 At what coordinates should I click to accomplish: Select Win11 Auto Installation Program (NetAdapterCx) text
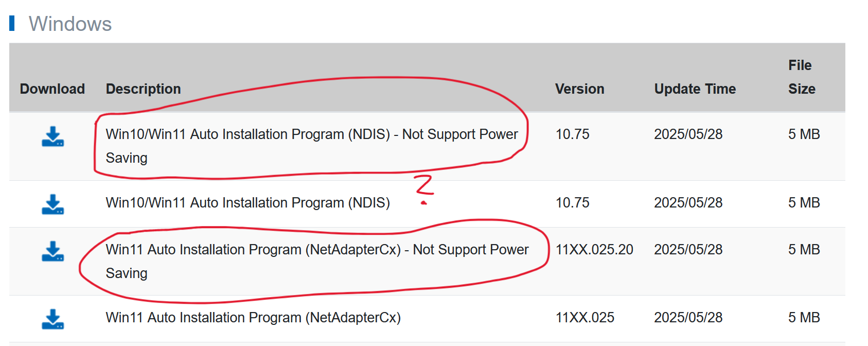pyautogui.click(x=253, y=318)
